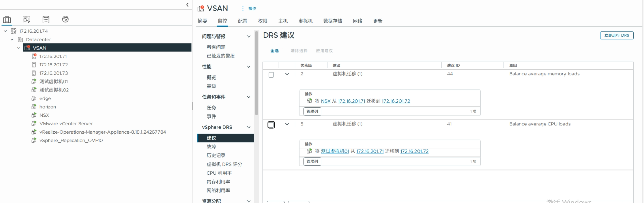Click 管理列 under the 测试虚拟机01 migration

click(x=312, y=161)
